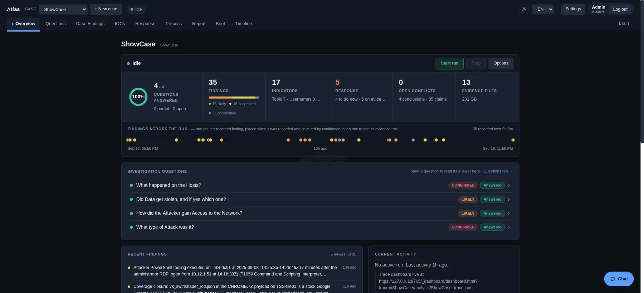Open the EN language dropdown
Image resolution: width=644 pixels, height=293 pixels.
coord(543,9)
